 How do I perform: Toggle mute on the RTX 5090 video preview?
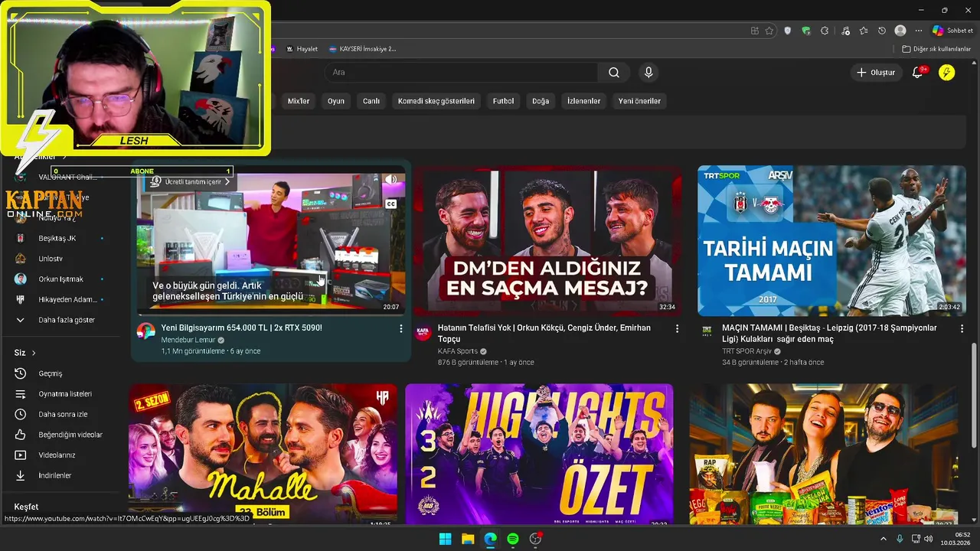[391, 180]
